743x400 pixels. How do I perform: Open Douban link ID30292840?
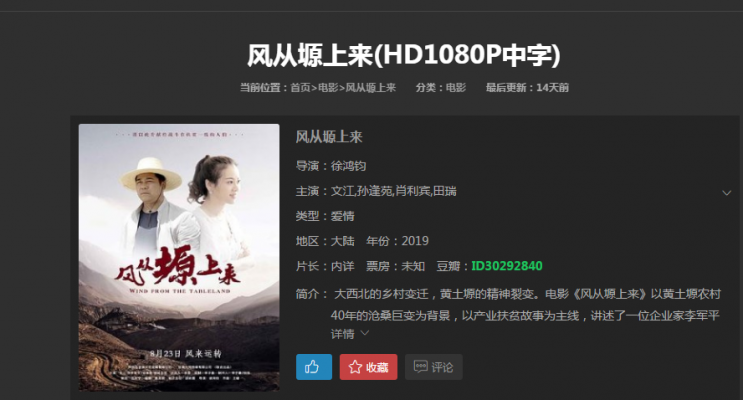tap(507, 266)
